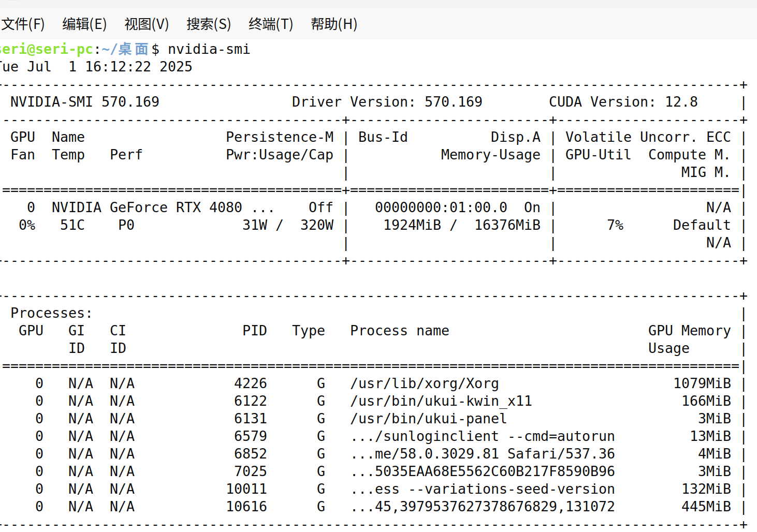Click the /usr/lib/xorg/Xorg process name
757x532 pixels.
[x=425, y=383]
